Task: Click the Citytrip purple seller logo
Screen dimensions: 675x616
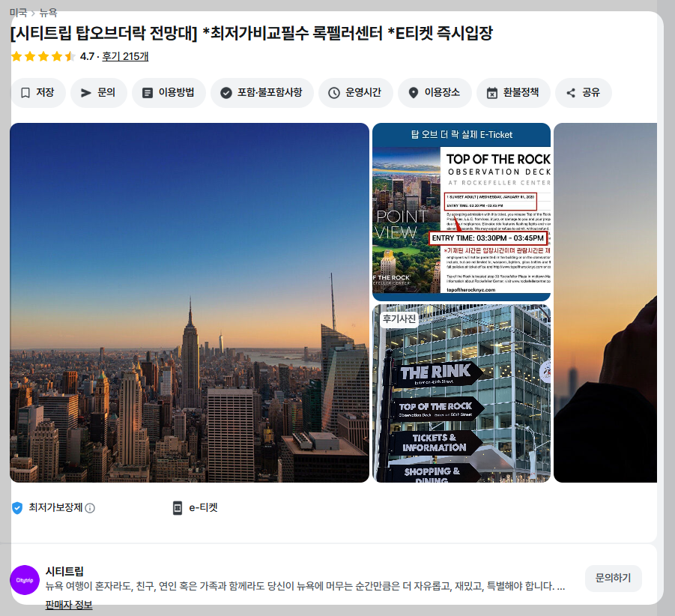Action: pyautogui.click(x=25, y=580)
